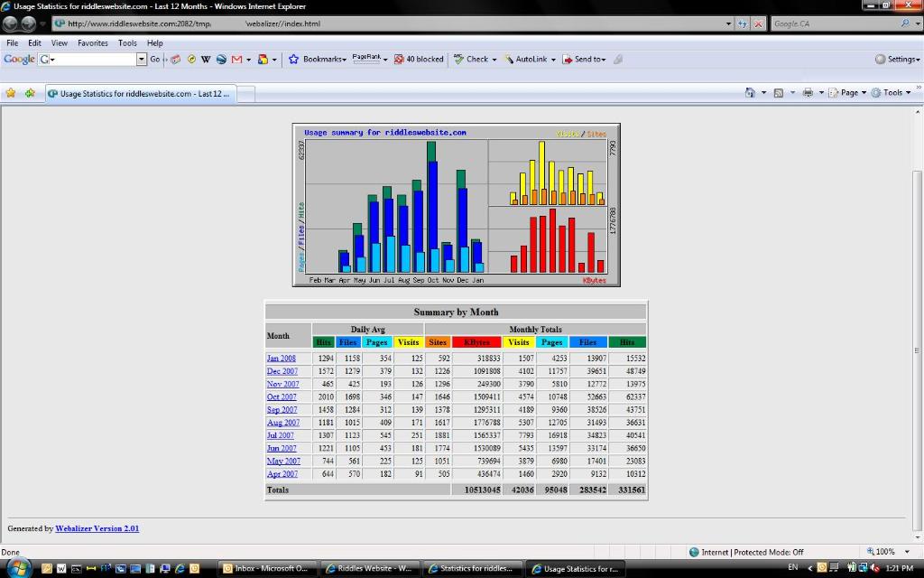The image size is (924, 578).
Task: Switch to Inbox - Microsoft Outlook taskbar button
Action: coord(267,569)
